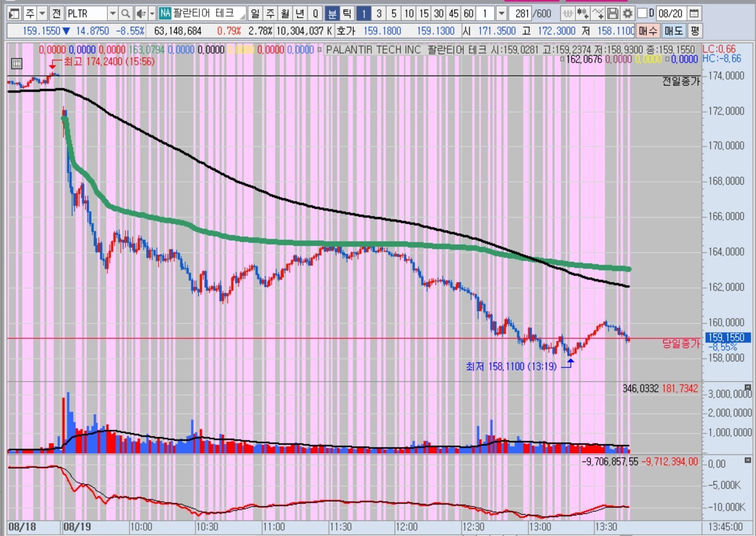The height and width of the screenshot is (536, 756).
Task: Choose the 10-minute interval button
Action: click(409, 14)
